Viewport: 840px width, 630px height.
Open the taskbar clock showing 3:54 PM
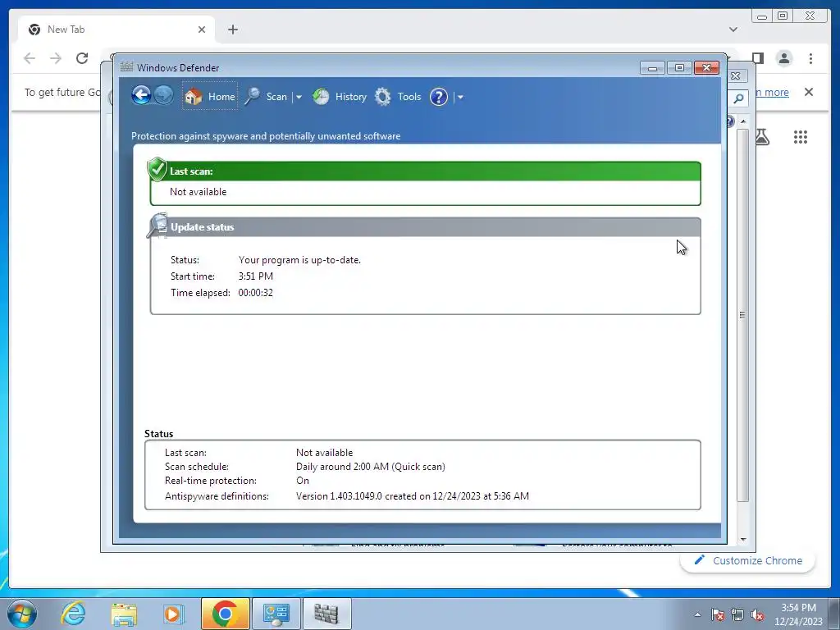pos(798,614)
